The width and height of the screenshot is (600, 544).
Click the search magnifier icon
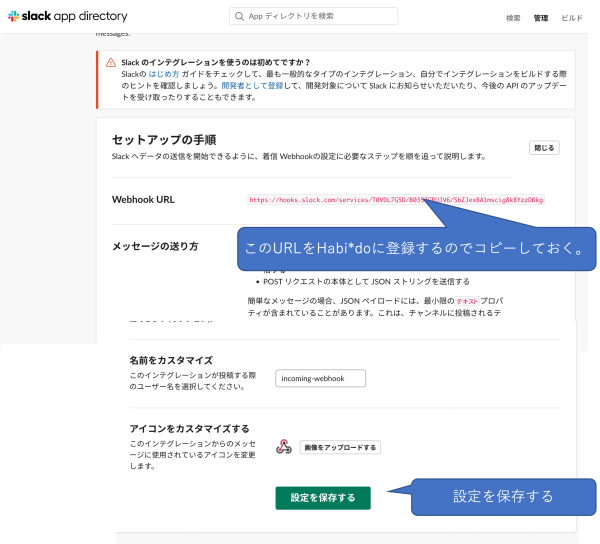[x=240, y=16]
